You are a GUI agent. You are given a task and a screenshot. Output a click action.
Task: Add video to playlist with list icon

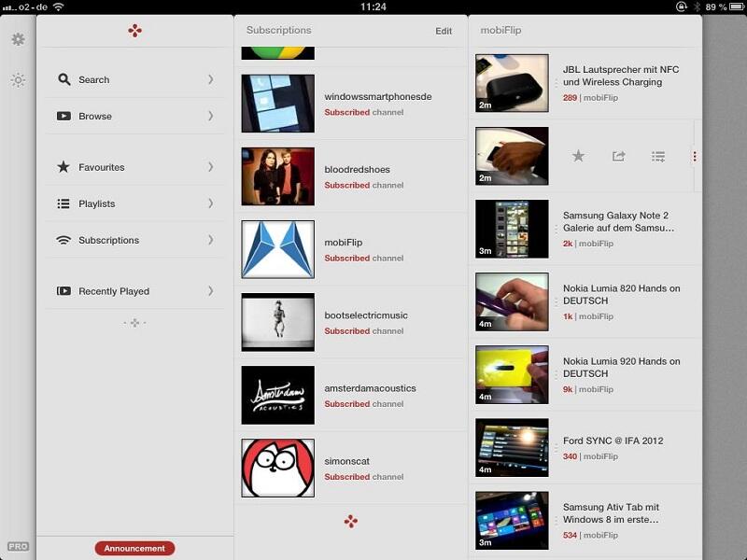click(x=658, y=156)
